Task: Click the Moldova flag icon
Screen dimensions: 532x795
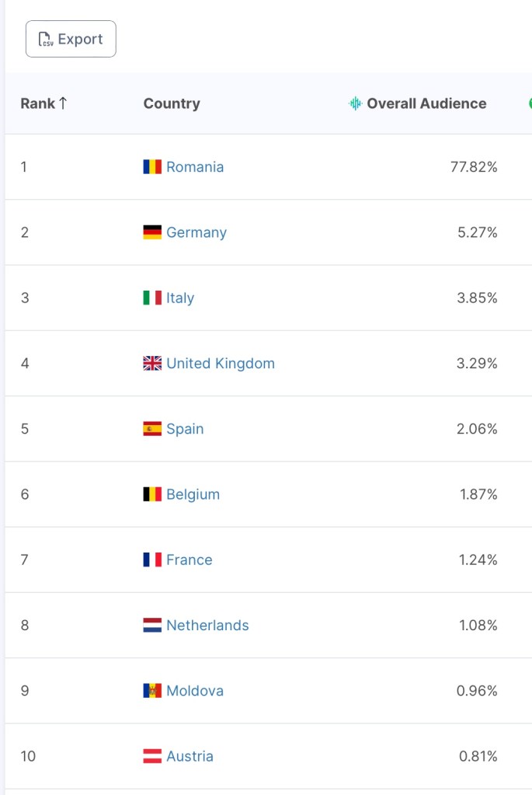Action: 152,691
